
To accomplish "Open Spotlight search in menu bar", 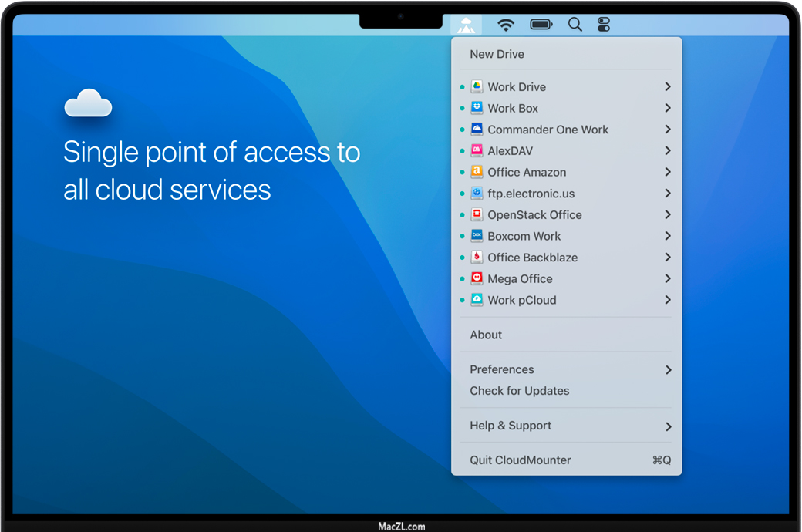I will tap(575, 25).
